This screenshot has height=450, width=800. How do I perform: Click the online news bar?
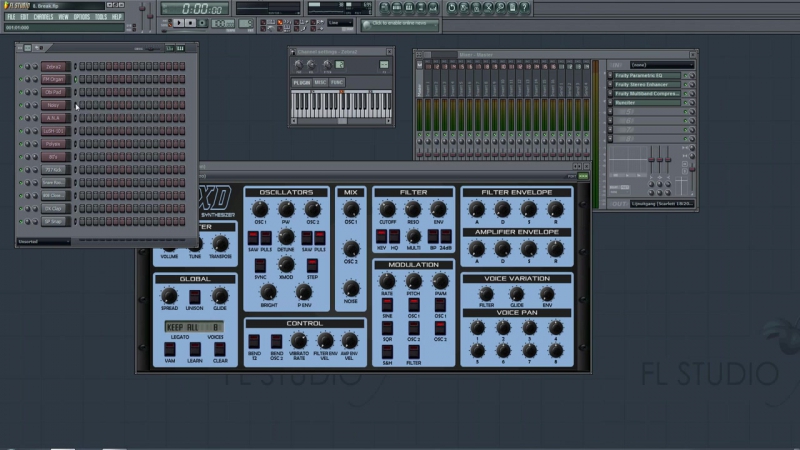[400, 24]
